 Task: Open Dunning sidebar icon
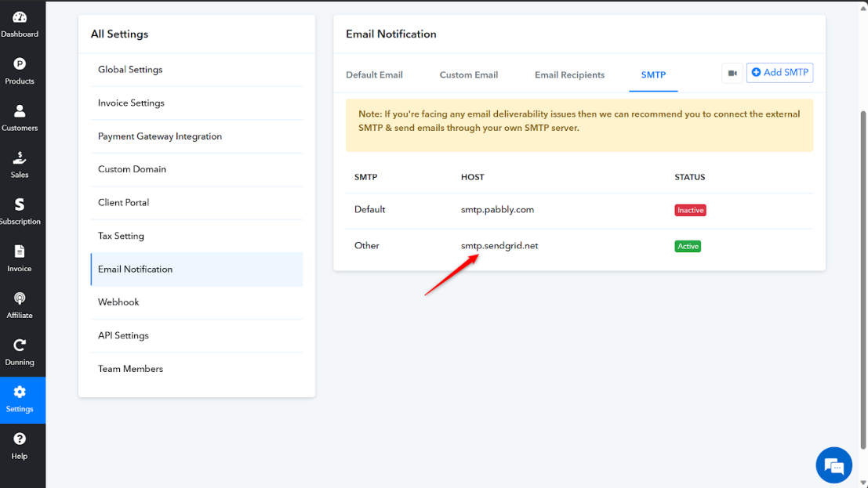point(20,345)
